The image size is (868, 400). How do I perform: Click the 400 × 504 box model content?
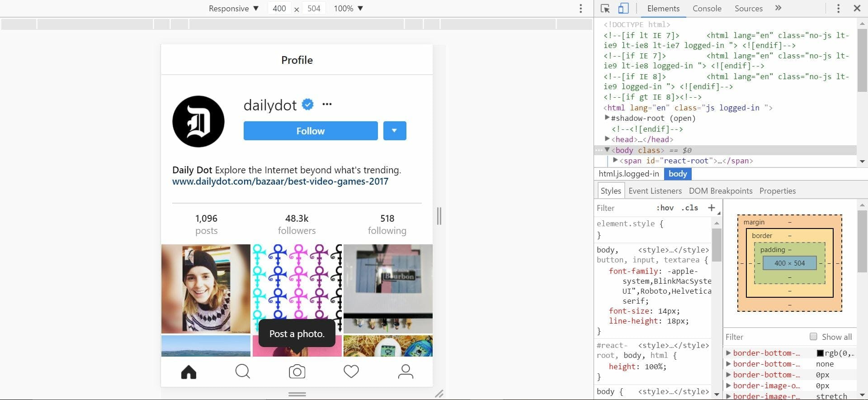(x=789, y=263)
